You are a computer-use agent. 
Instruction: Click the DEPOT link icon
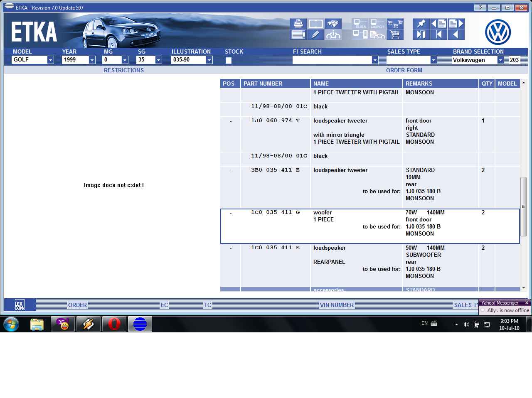point(377,24)
